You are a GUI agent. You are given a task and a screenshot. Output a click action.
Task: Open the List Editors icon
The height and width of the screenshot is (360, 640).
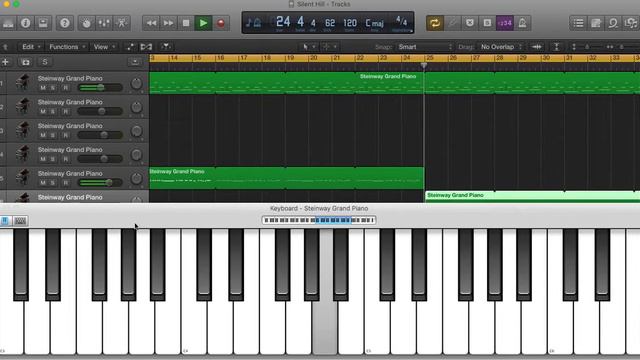(578, 23)
